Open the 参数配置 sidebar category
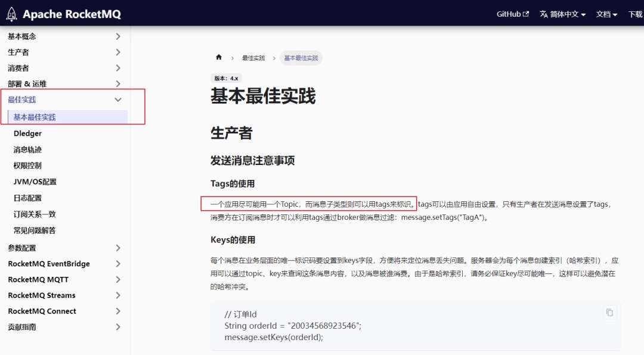Screen dimensions: 644x355 22,248
